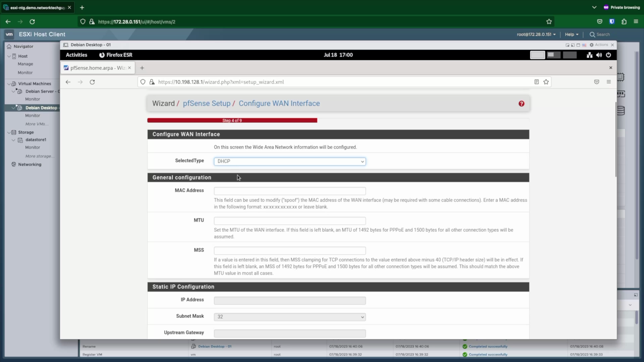Toggle reader view in inner Firefox address bar
The height and width of the screenshot is (362, 644).
coord(537,82)
